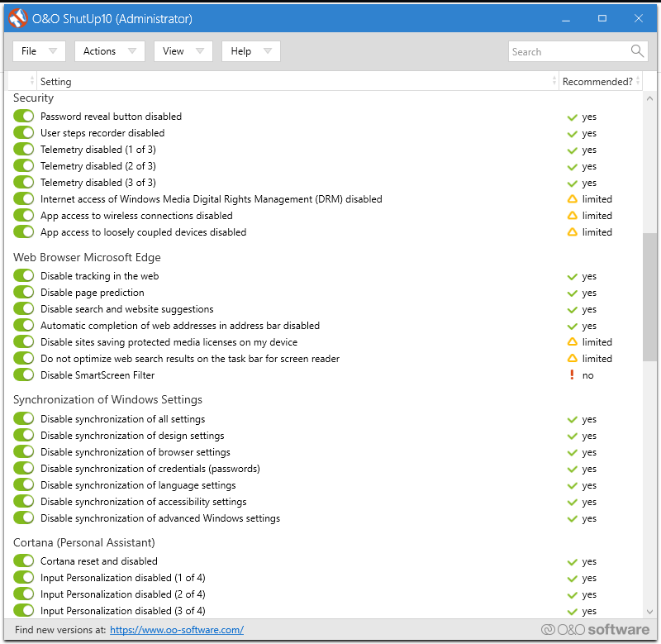Image resolution: width=661 pixels, height=644 pixels.
Task: Click sort arrows at right of Setting column
Action: click(x=554, y=80)
